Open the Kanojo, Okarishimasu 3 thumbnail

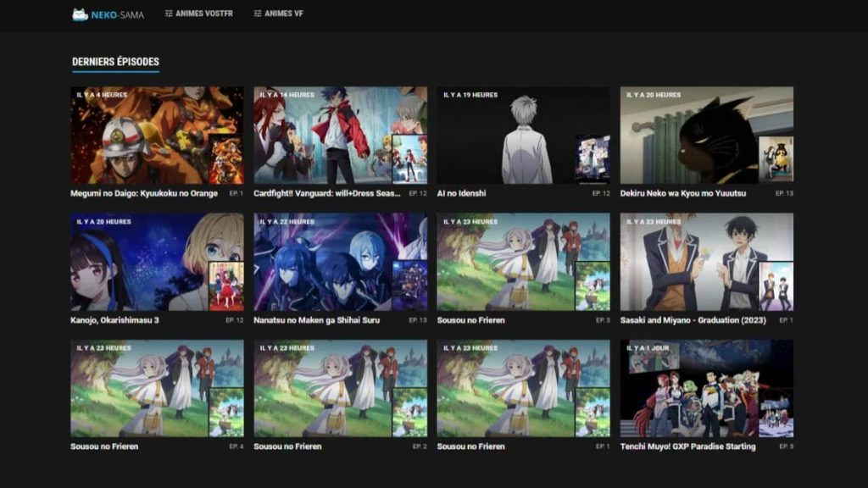point(157,262)
